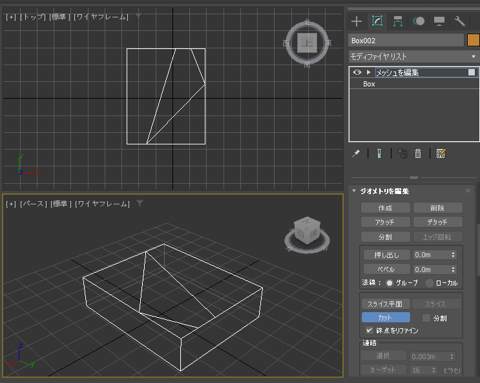Enable the 分割 checkbox next to カット
The width and height of the screenshot is (480, 383).
[x=426, y=318]
